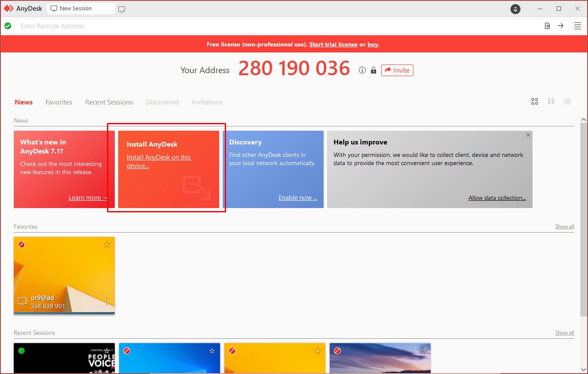Click the Discovery card heading

(x=245, y=142)
